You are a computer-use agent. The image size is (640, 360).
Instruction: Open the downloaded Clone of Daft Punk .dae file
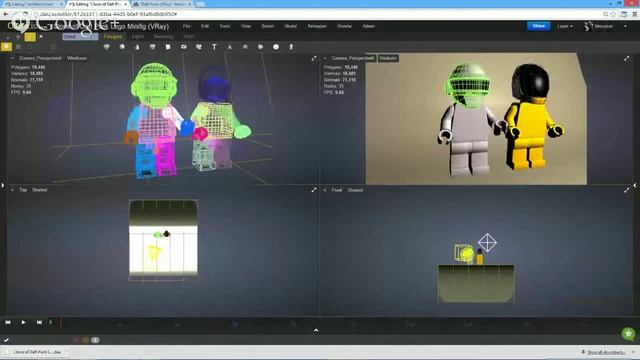pyautogui.click(x=36, y=352)
